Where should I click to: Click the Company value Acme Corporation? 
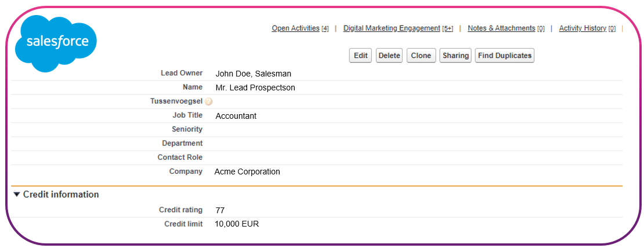coord(247,172)
